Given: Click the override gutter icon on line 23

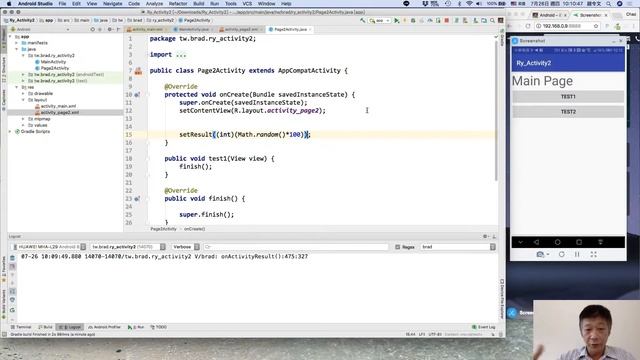Looking at the screenshot, I should click(x=137, y=199).
